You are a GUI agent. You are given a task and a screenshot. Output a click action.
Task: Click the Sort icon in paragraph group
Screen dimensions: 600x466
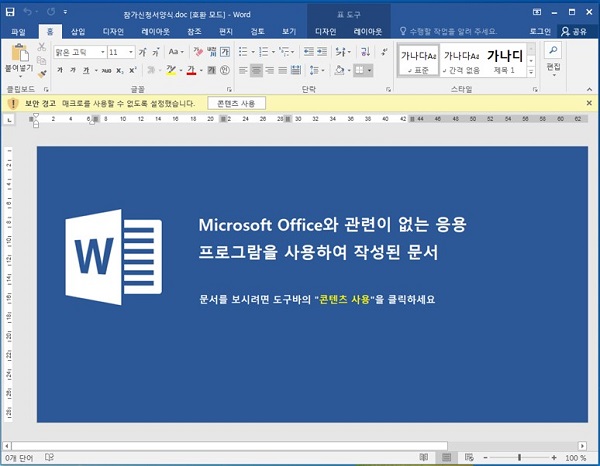coord(365,52)
